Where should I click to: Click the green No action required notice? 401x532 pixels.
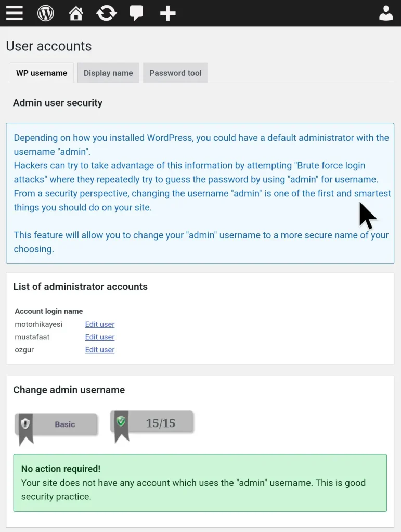coord(200,483)
